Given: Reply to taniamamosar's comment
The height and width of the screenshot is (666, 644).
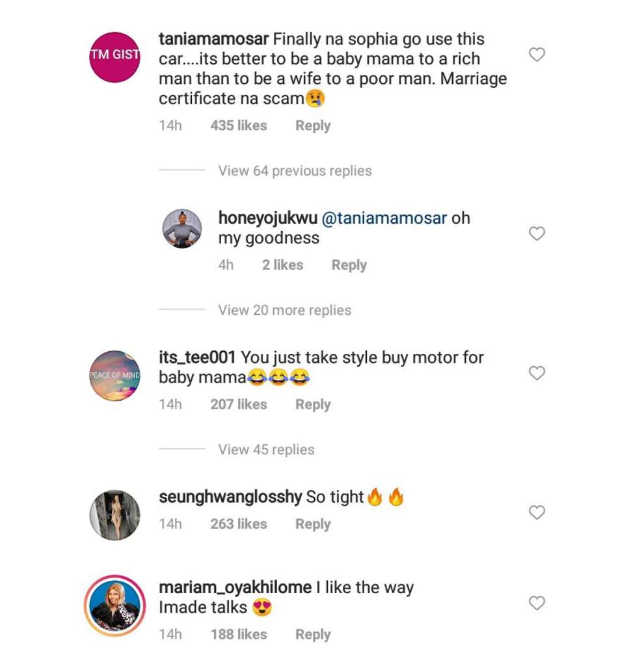Looking at the screenshot, I should pyautogui.click(x=313, y=126).
